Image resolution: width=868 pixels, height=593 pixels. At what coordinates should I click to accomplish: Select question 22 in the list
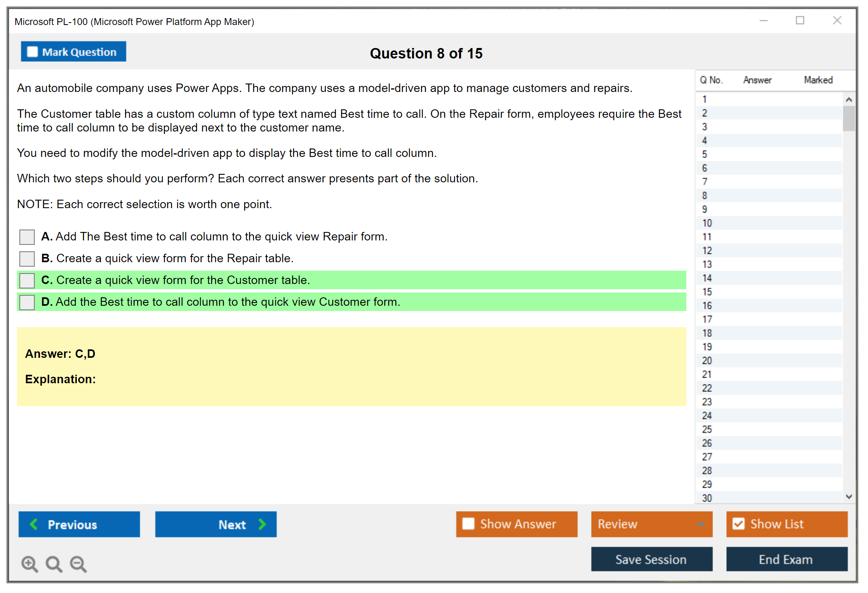(x=707, y=388)
